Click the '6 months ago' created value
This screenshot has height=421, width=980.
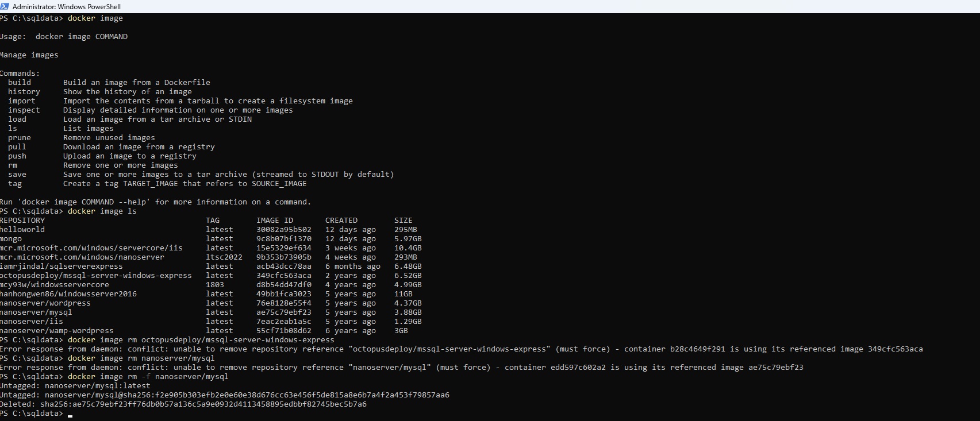353,266
